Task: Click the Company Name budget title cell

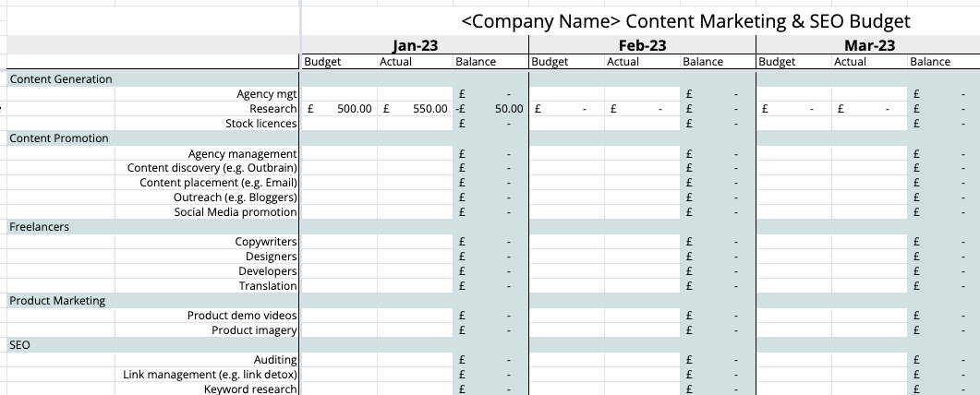Action: point(684,21)
